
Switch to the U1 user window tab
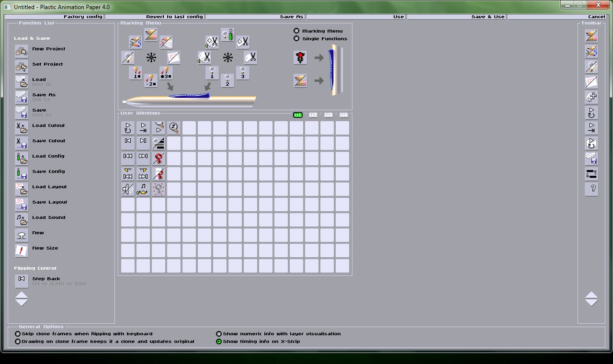click(x=298, y=115)
